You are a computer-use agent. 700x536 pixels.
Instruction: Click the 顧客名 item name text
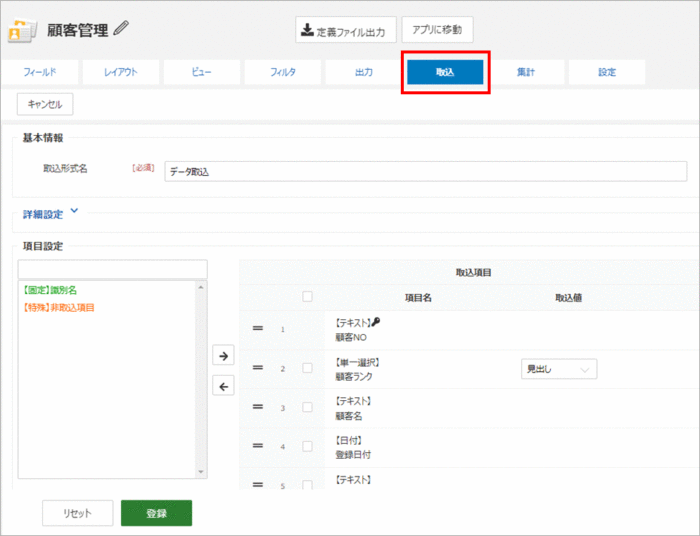tap(349, 416)
